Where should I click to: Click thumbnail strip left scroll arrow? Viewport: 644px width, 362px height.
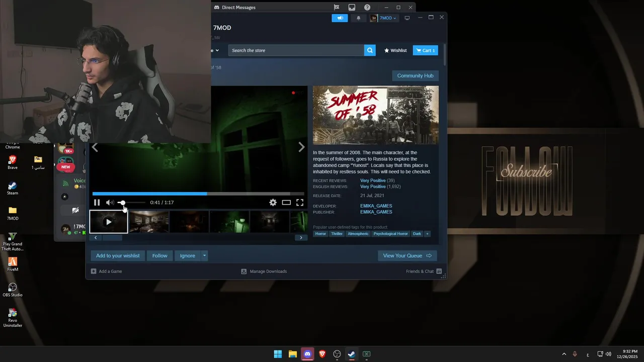coord(96,238)
